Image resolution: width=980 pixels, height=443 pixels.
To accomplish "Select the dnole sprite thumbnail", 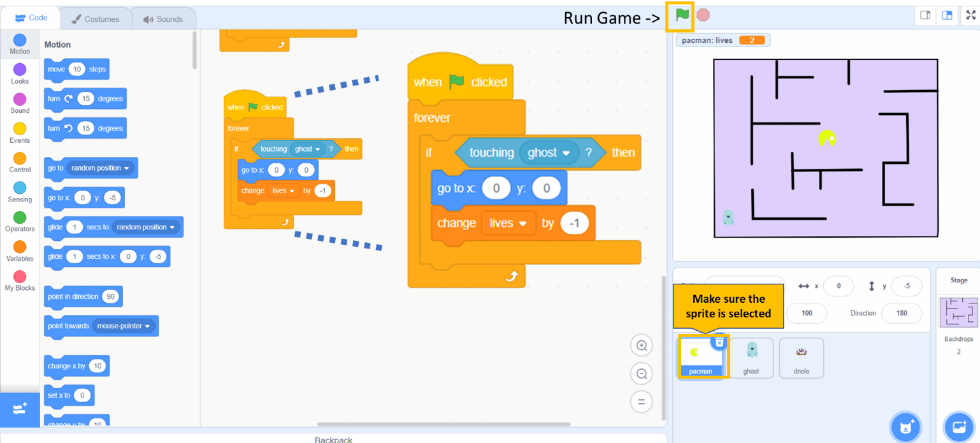I will (802, 358).
